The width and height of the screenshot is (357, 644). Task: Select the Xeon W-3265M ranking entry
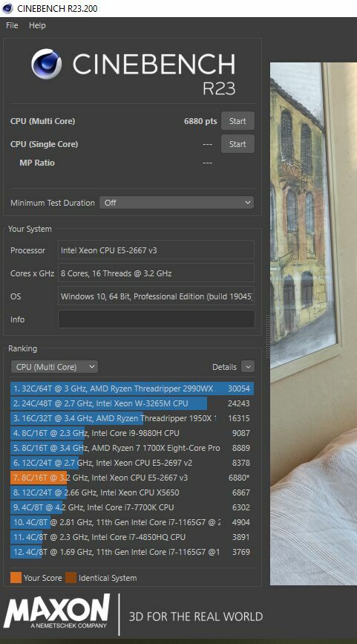(x=132, y=403)
